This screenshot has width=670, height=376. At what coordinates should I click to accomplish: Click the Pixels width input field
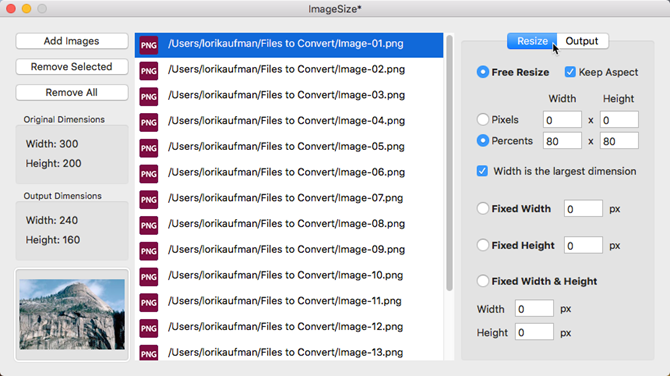point(562,120)
